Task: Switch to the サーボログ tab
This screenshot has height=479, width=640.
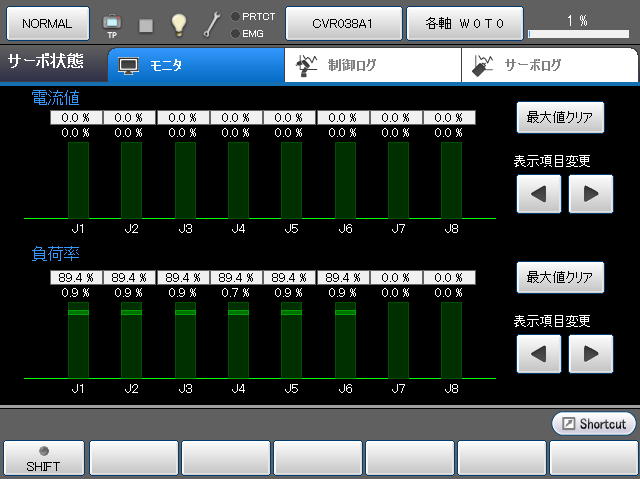Action: click(549, 66)
